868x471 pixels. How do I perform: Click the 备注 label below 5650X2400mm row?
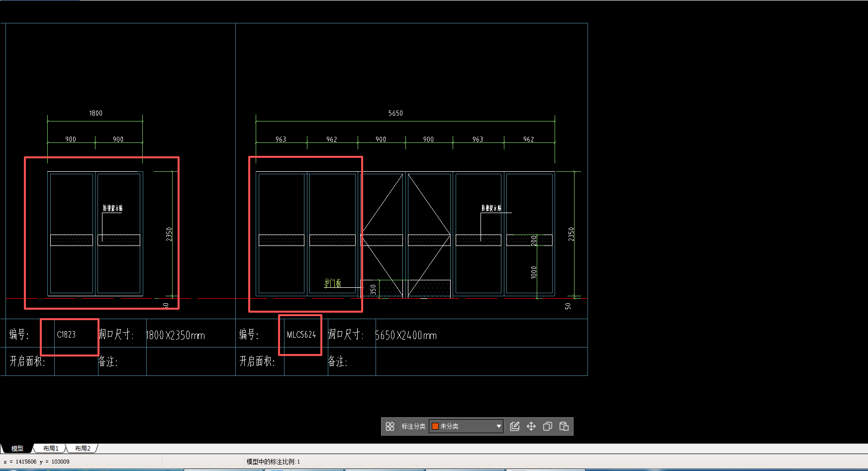338,361
